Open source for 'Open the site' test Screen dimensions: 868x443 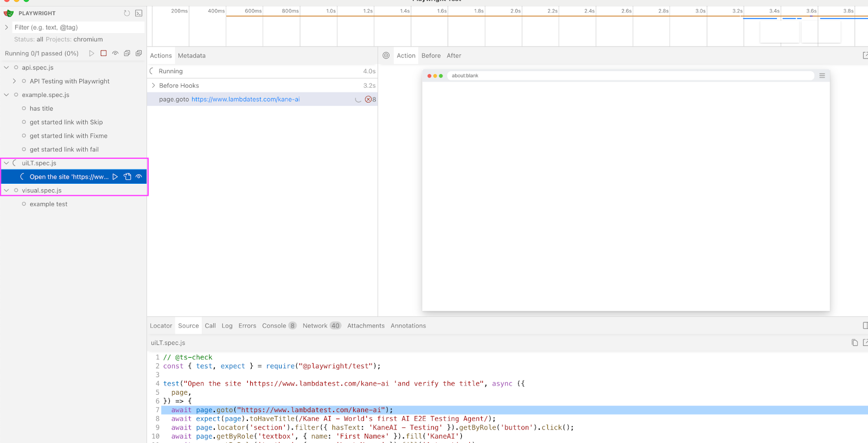click(x=127, y=177)
